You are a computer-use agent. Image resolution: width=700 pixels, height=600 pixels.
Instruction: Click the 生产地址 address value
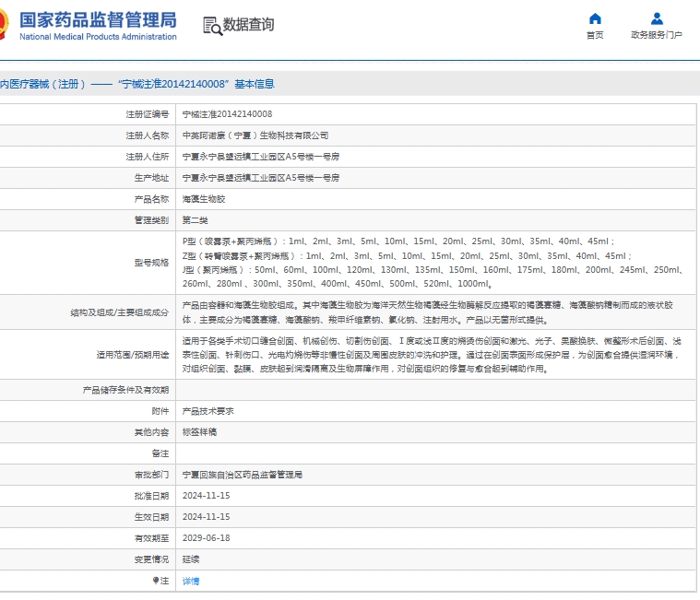pyautogui.click(x=261, y=178)
